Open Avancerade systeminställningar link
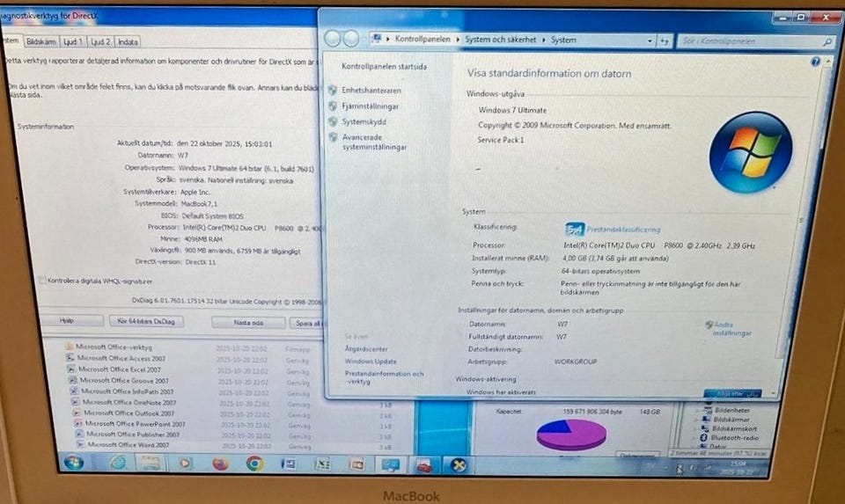This screenshot has height=504, width=845. 375,142
